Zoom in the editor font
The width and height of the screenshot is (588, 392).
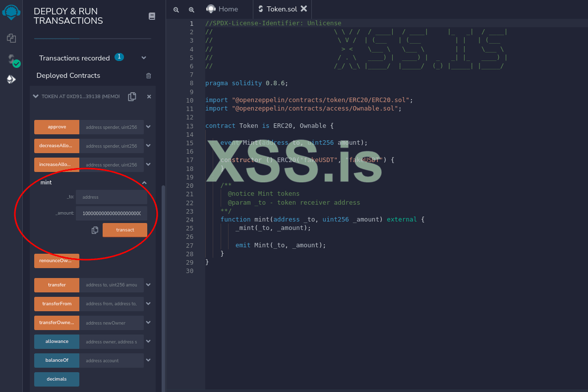191,9
